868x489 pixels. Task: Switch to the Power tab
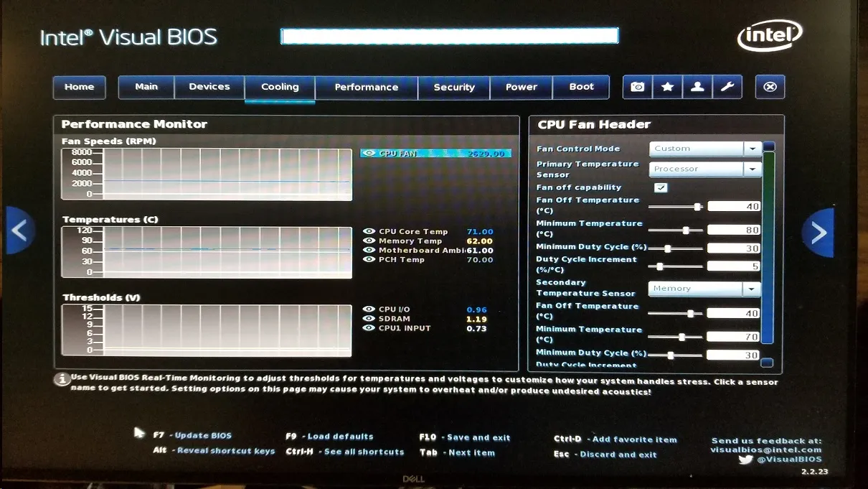tap(522, 87)
